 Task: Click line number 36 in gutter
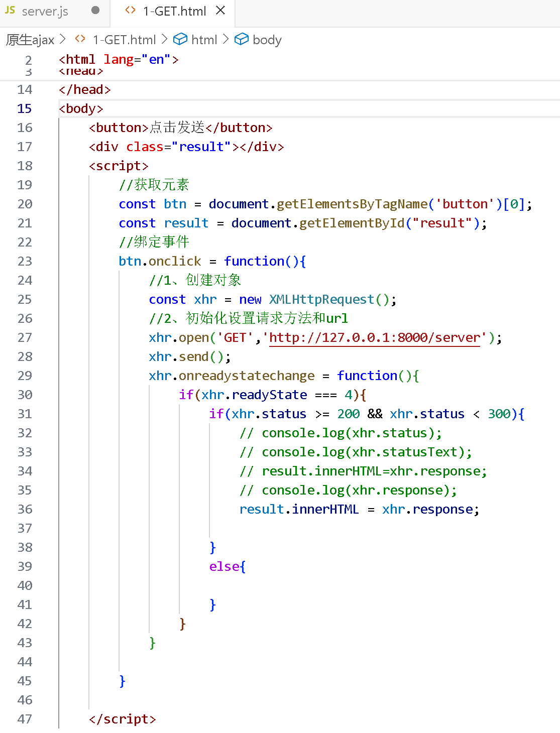[x=25, y=509]
